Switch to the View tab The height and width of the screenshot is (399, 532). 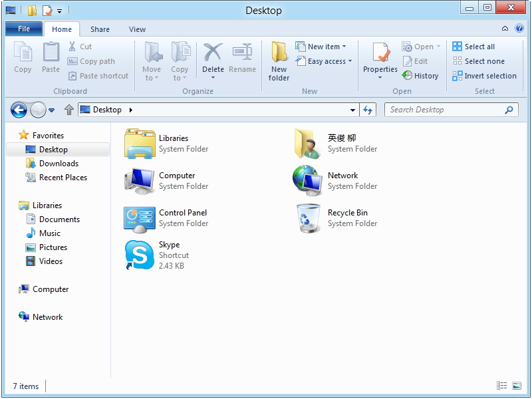coord(137,29)
